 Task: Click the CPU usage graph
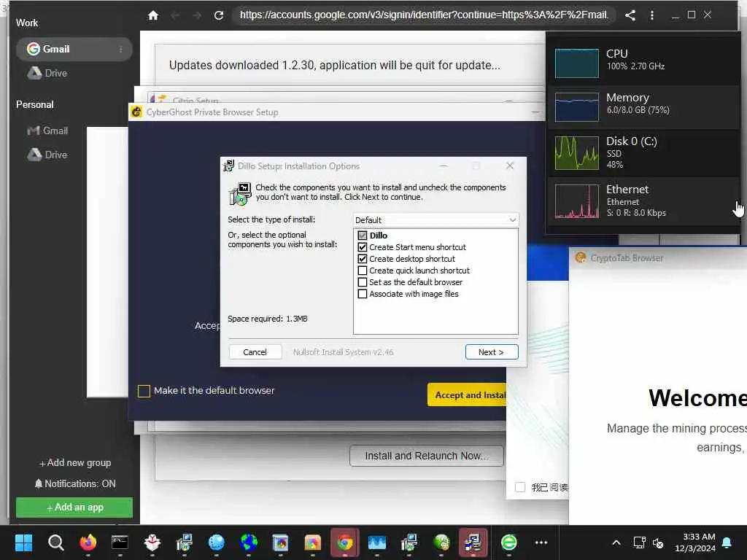coord(576,63)
